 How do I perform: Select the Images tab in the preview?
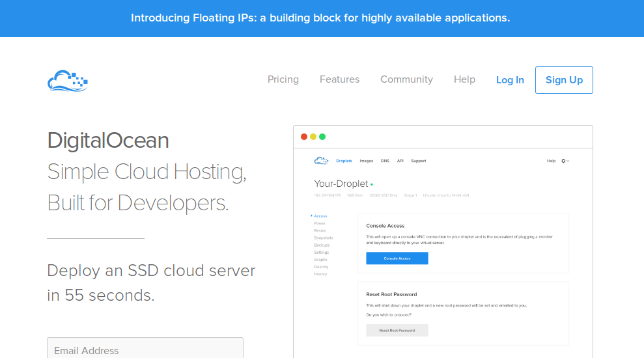(367, 161)
